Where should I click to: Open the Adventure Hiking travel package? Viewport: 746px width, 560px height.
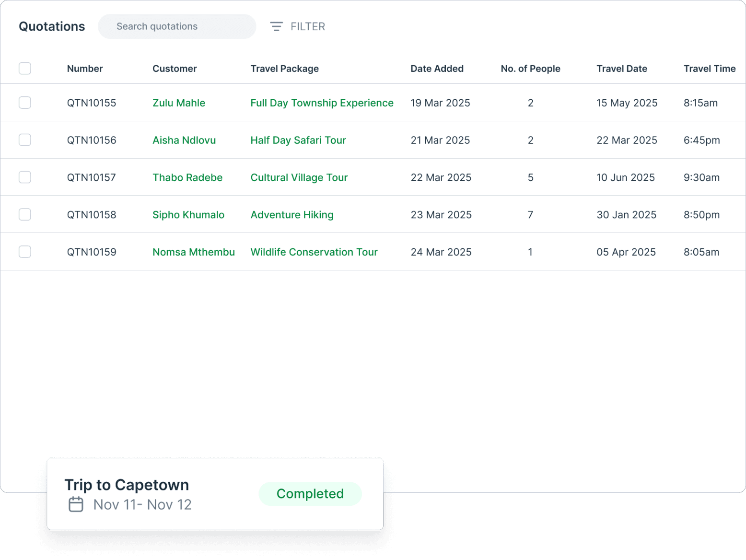tap(291, 214)
